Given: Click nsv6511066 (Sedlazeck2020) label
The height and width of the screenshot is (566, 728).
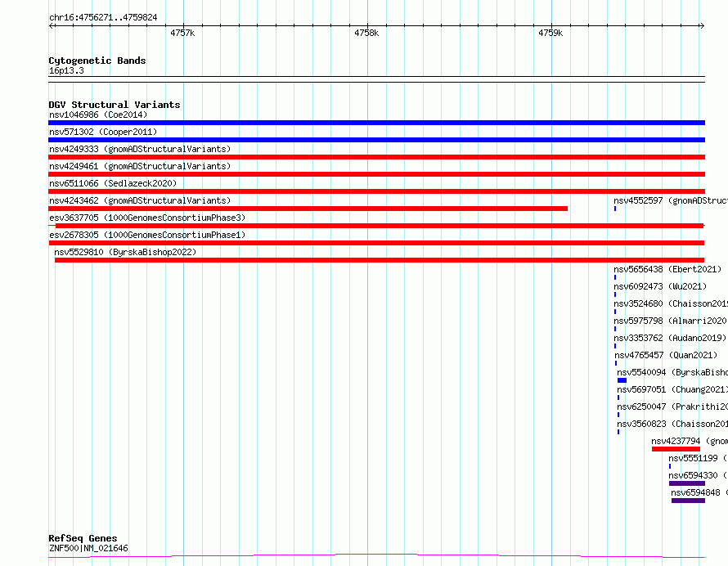Looking at the screenshot, I should (113, 183).
